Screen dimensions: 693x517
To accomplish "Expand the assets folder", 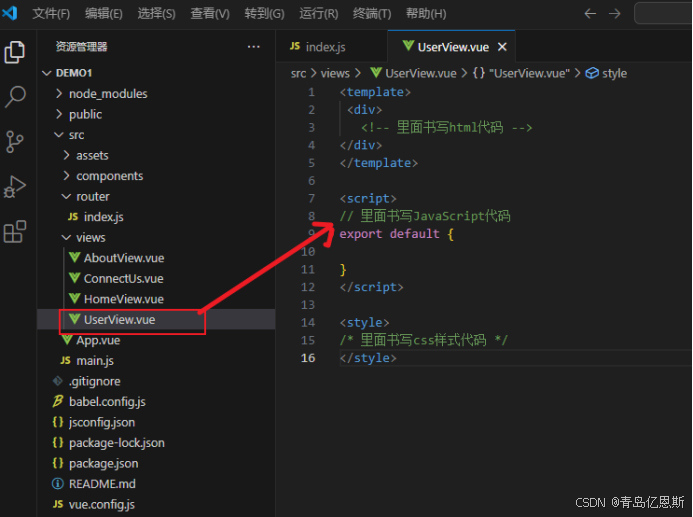I will click(67, 155).
